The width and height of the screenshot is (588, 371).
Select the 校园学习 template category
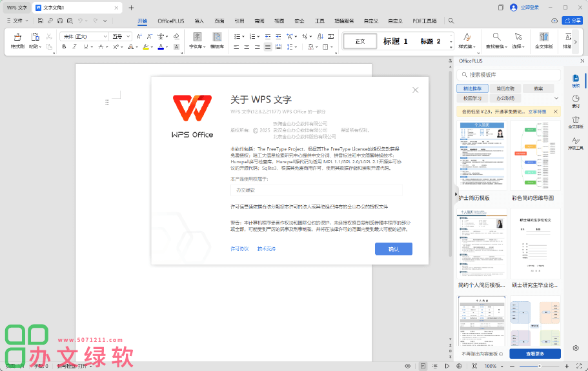(472, 98)
